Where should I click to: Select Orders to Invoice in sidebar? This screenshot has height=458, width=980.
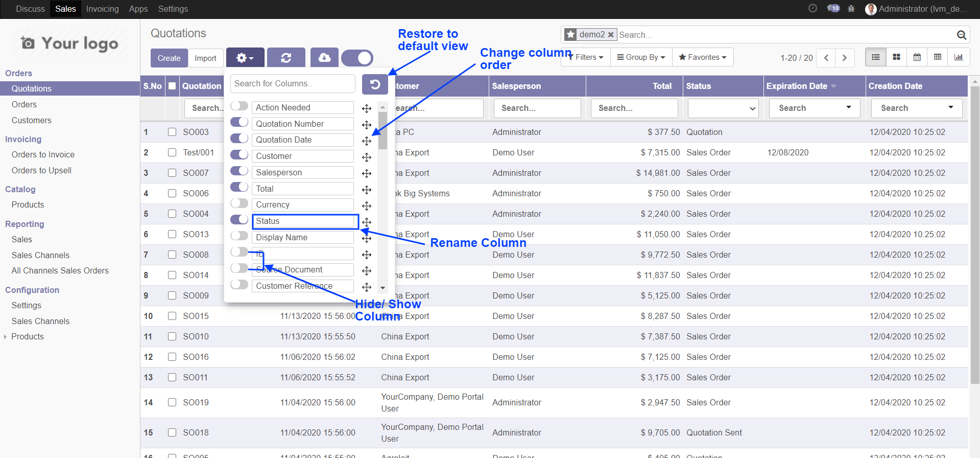point(43,154)
